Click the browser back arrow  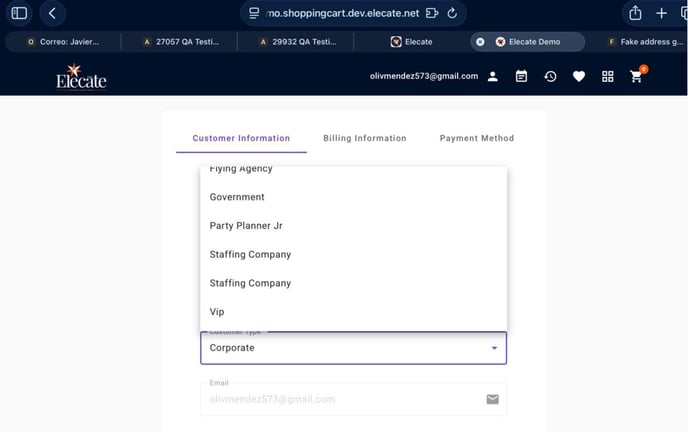coord(53,13)
